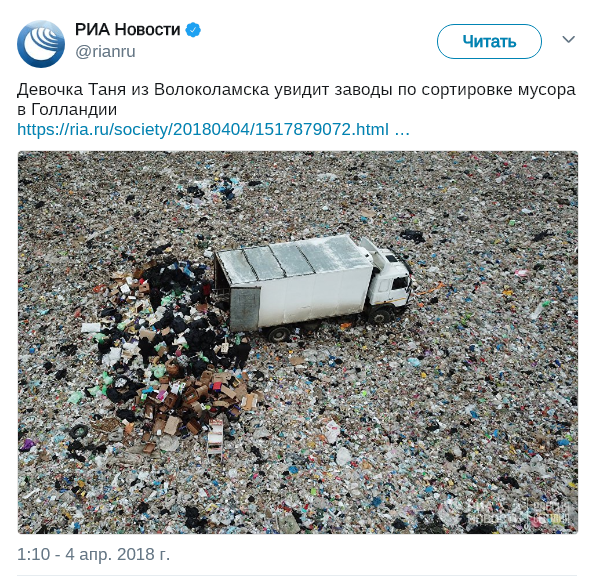Click the white chair in the trash
The image size is (597, 582).
tap(215, 436)
